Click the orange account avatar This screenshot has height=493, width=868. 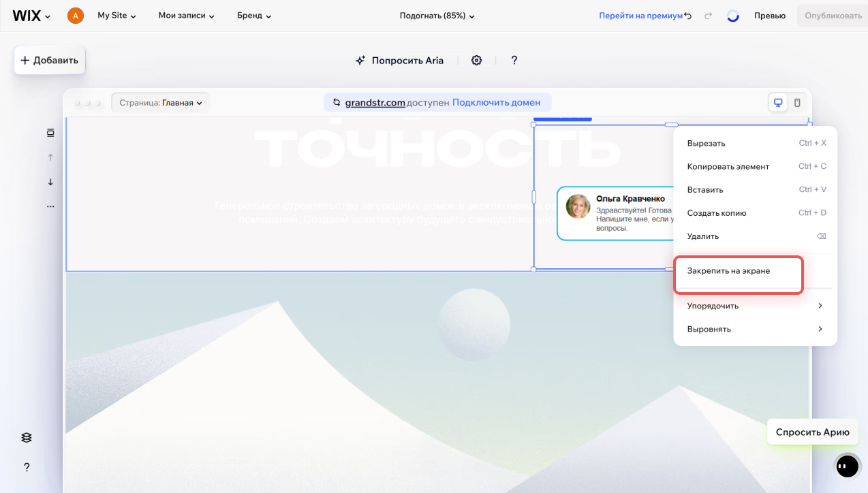(76, 16)
